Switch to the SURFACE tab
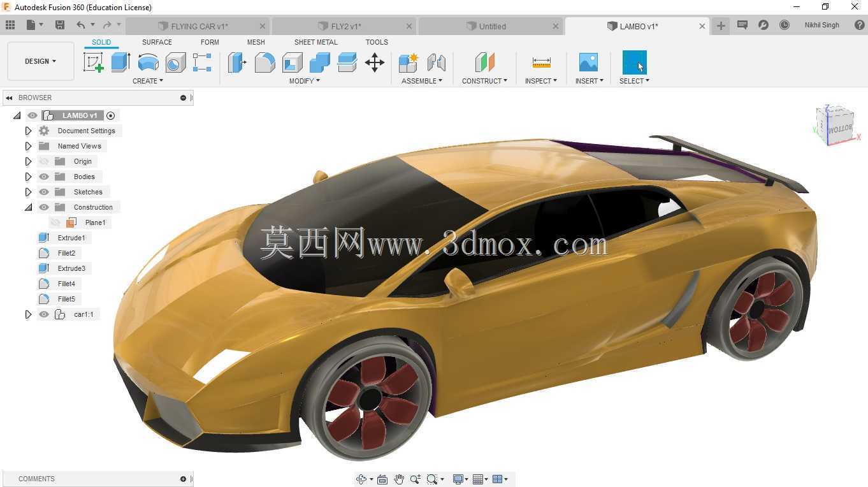The width and height of the screenshot is (868, 487). pos(157,42)
